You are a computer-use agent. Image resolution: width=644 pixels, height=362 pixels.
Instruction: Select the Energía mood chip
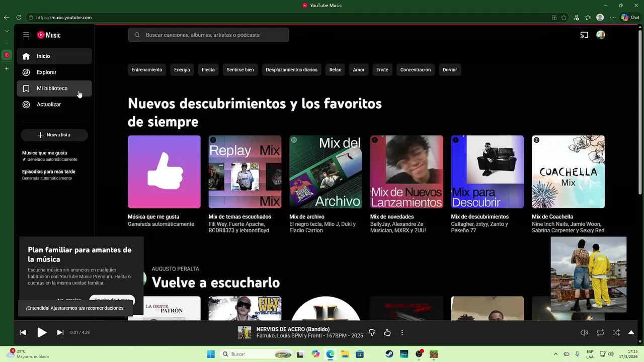[x=182, y=70]
